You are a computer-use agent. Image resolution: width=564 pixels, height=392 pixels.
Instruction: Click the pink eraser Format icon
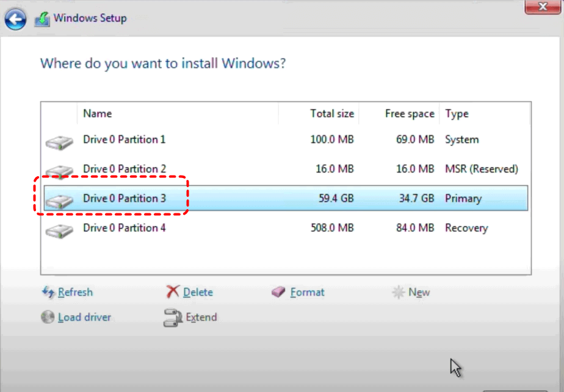pyautogui.click(x=278, y=292)
